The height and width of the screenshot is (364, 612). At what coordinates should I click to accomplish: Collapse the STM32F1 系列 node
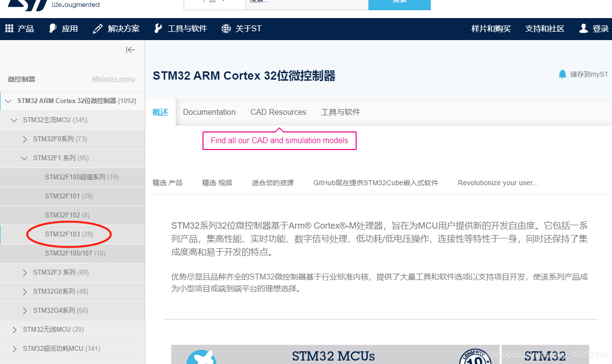pyautogui.click(x=24, y=158)
